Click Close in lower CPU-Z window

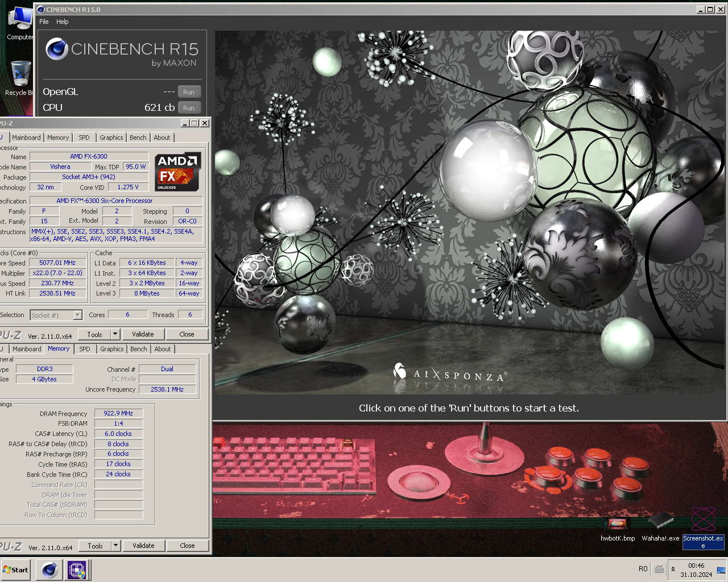[187, 546]
